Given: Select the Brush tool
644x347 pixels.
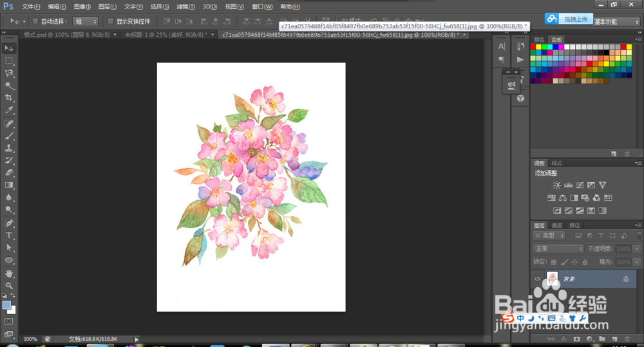Looking at the screenshot, I should pos(8,136).
